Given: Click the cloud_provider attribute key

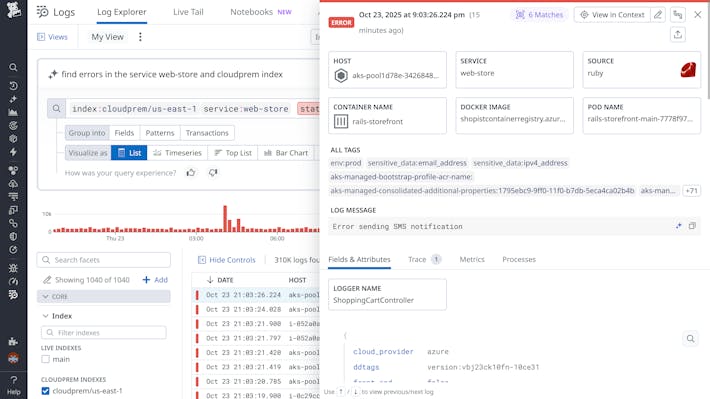Looking at the screenshot, I should pyautogui.click(x=383, y=352).
